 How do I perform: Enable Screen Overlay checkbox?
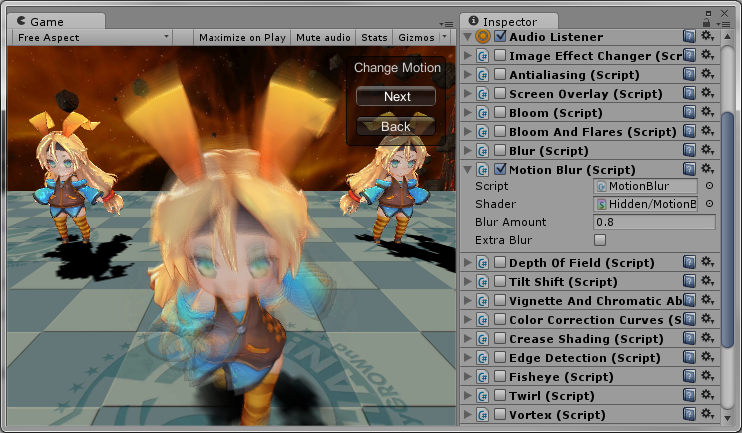pos(500,93)
